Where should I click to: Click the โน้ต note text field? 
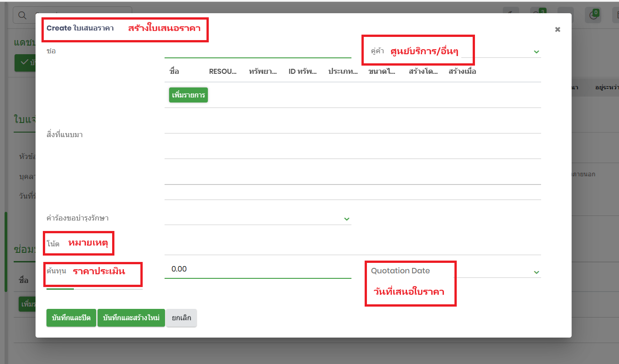(352, 245)
